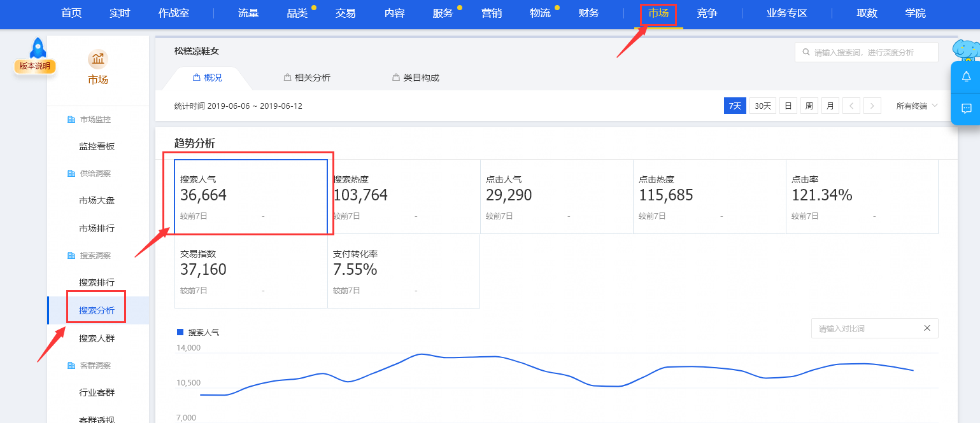Clear the 请输入对比词 field with X
Screen dimensions: 980x423
pyautogui.click(x=927, y=328)
